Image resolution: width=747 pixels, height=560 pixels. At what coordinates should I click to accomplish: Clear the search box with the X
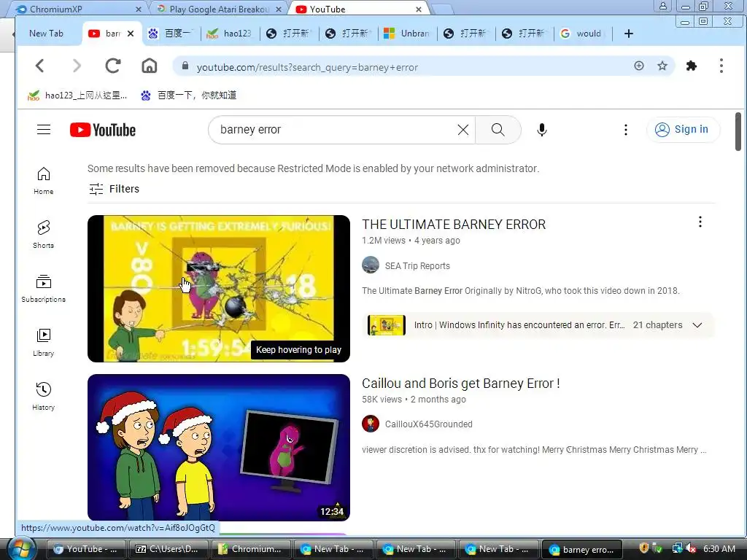pyautogui.click(x=463, y=130)
